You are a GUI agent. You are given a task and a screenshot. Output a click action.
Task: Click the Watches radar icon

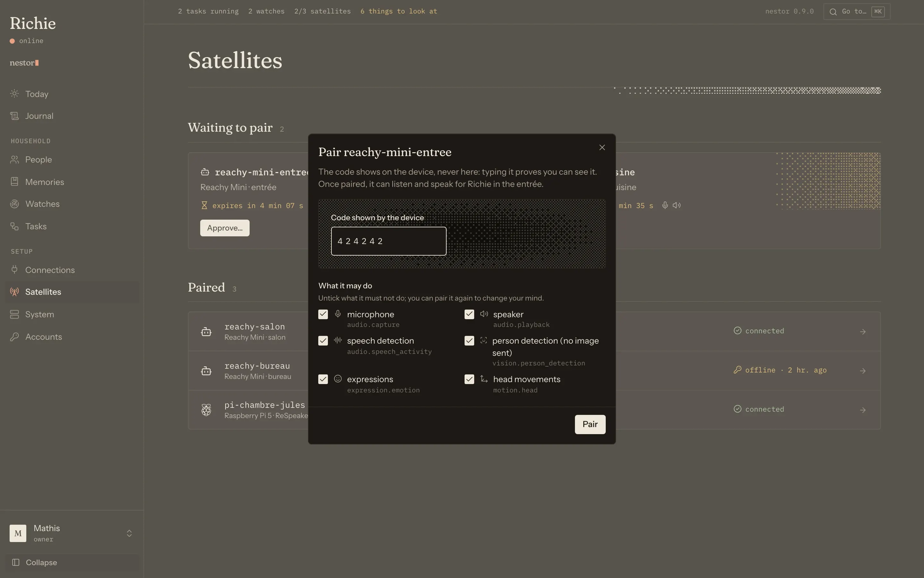14,204
